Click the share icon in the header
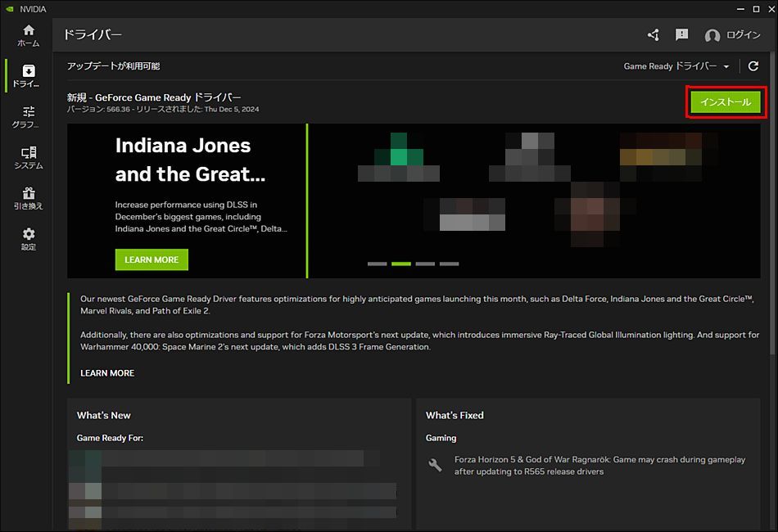This screenshot has height=532, width=778. pos(653,35)
